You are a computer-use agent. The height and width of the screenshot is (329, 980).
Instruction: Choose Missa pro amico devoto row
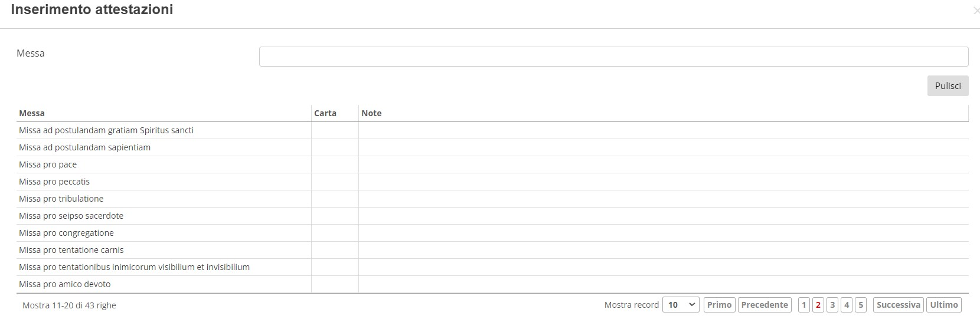coord(65,284)
